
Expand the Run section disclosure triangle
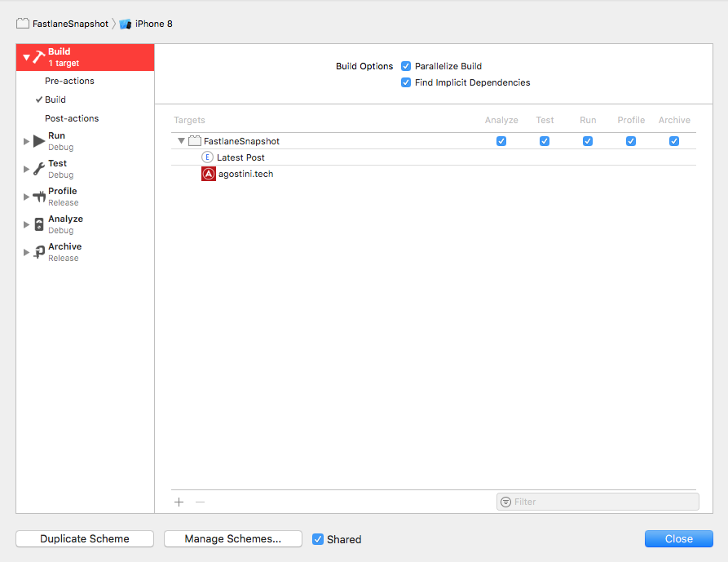tap(26, 141)
